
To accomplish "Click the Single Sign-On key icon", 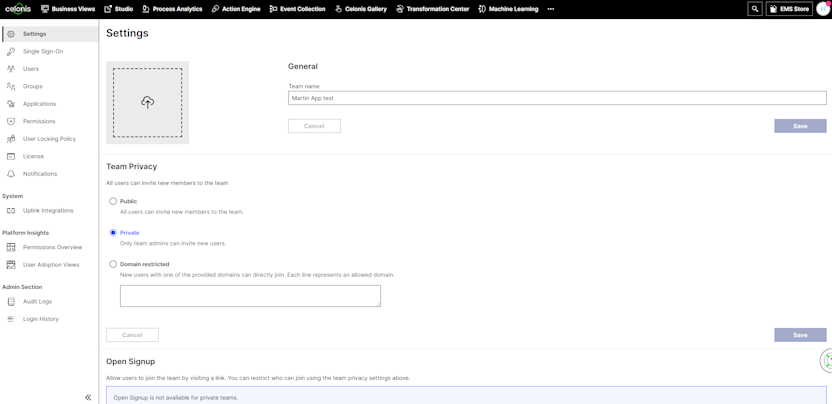I will coord(11,51).
